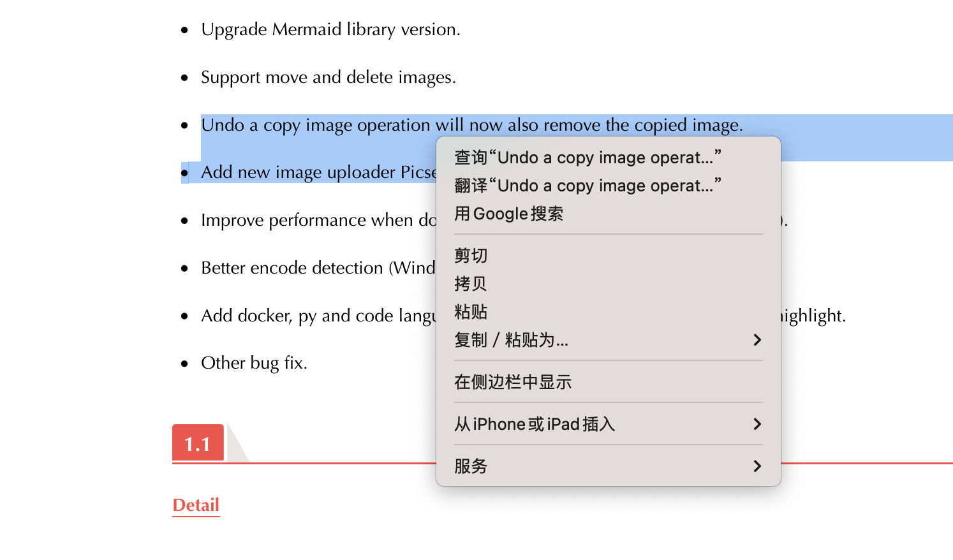Click bullet Upgrade Mermaid library version
Viewport: 953px width, 560px height.
330,29
